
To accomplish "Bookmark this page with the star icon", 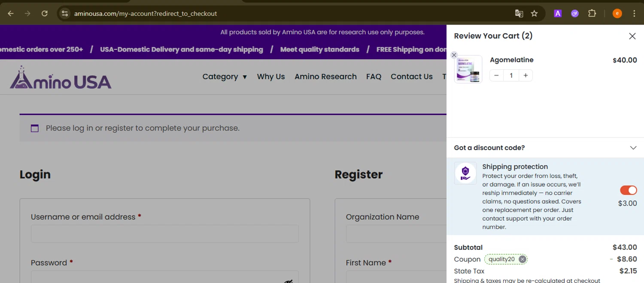I will click(x=534, y=13).
